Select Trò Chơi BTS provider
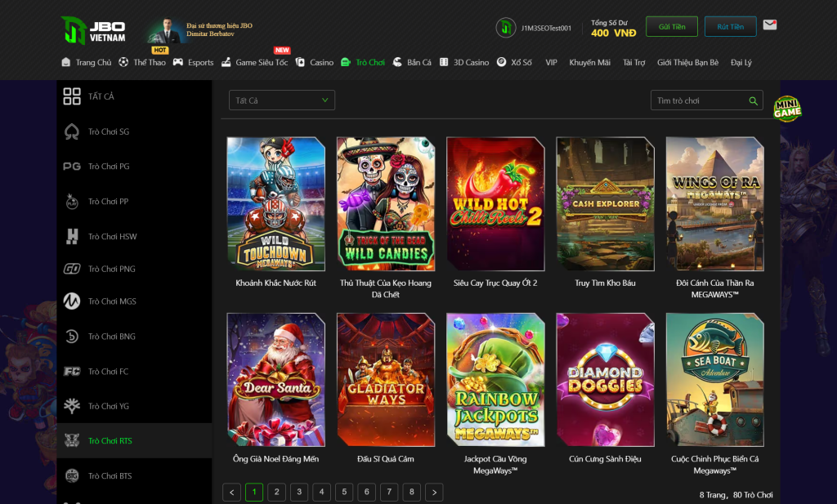Viewport: 837px width, 504px height. (x=135, y=475)
